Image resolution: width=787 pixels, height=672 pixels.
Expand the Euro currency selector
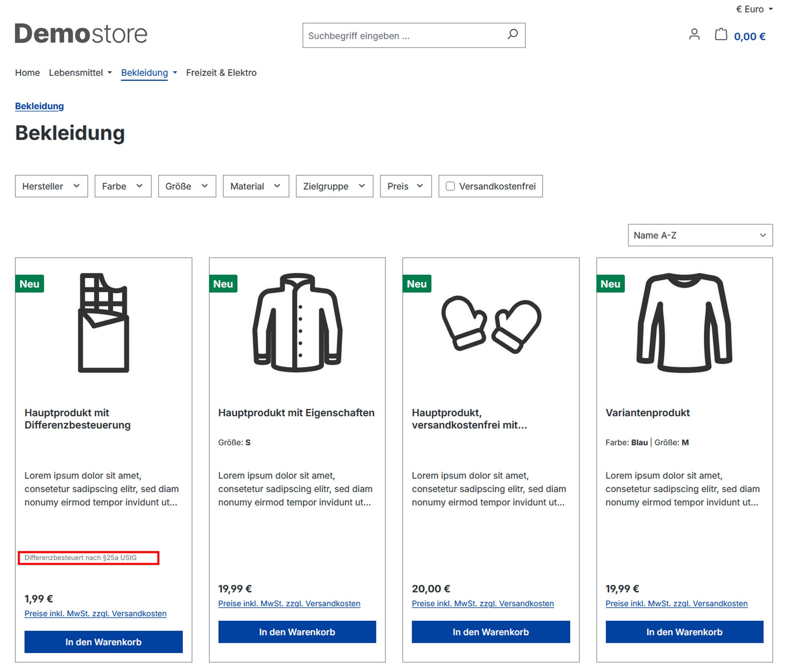(754, 9)
